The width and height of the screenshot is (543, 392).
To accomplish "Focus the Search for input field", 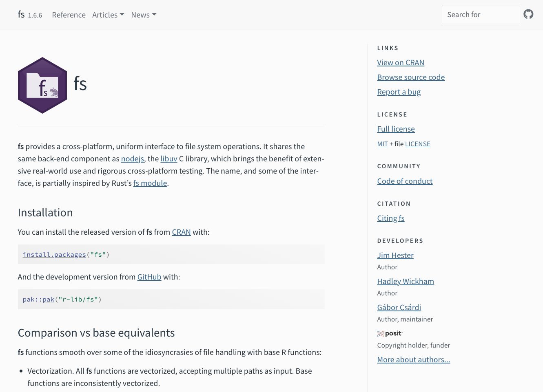I will (481, 15).
